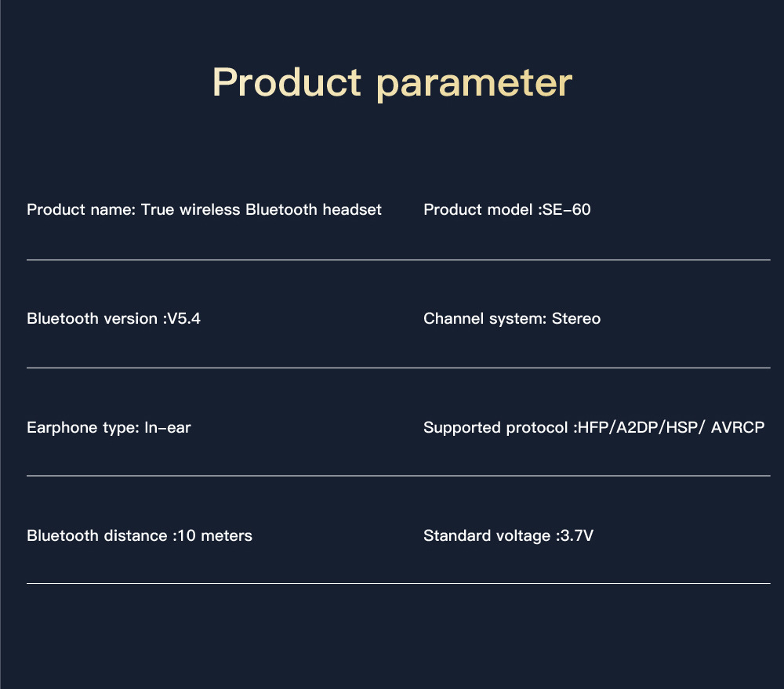Select the "HFP/A2DP/HSP/ AVRCP" protocol text
The height and width of the screenshot is (689, 784).
tap(670, 427)
